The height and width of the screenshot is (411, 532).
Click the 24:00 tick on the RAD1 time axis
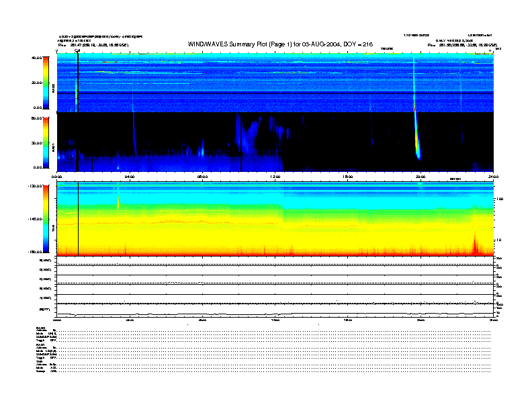[493, 177]
